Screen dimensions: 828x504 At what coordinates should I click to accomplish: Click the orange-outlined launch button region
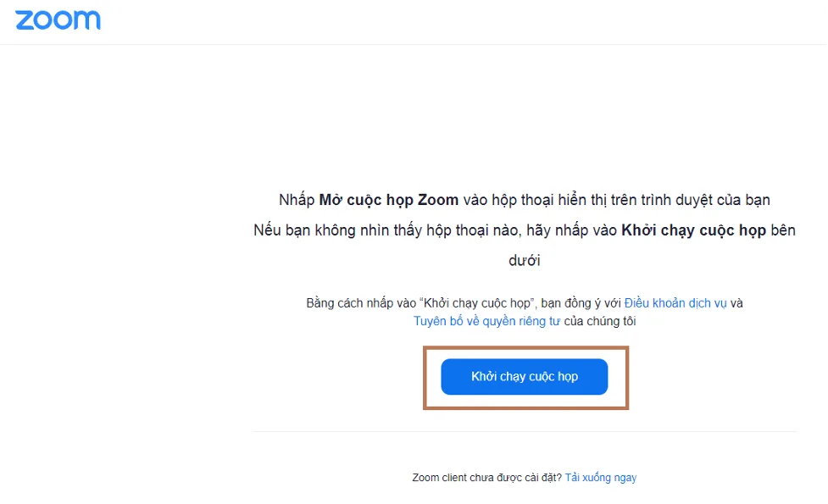click(523, 377)
